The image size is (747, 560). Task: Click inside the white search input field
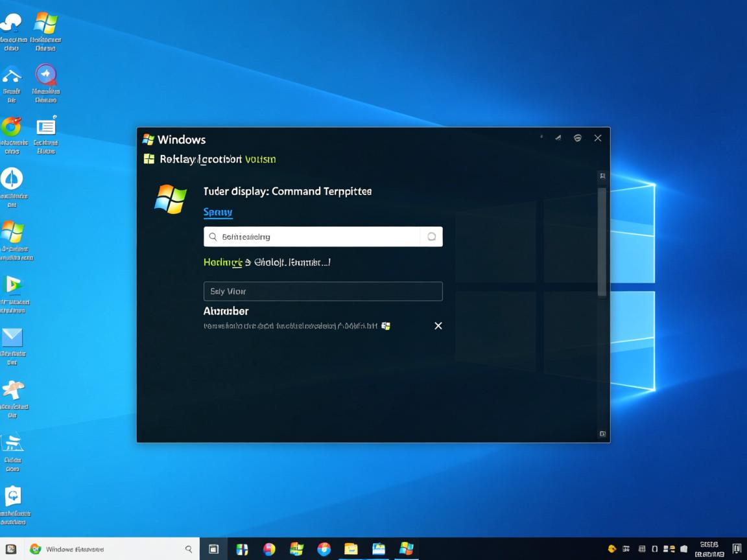pyautogui.click(x=318, y=237)
